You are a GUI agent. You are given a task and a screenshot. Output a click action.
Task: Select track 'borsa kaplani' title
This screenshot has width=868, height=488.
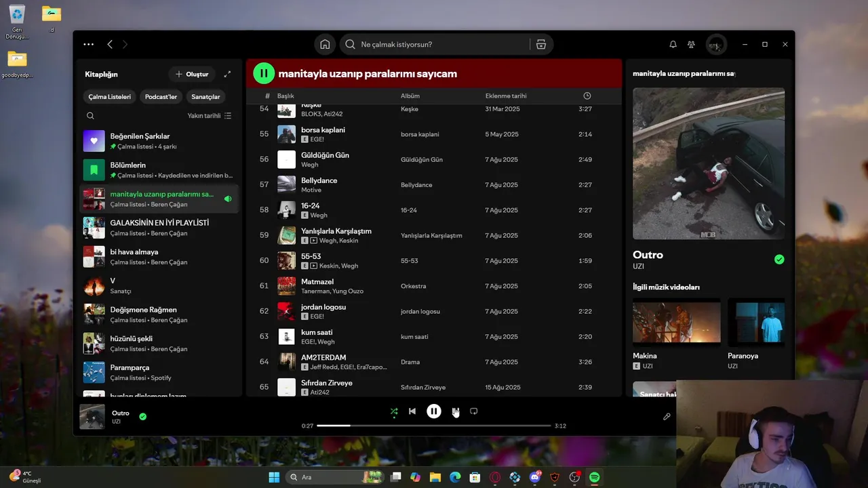pos(323,130)
